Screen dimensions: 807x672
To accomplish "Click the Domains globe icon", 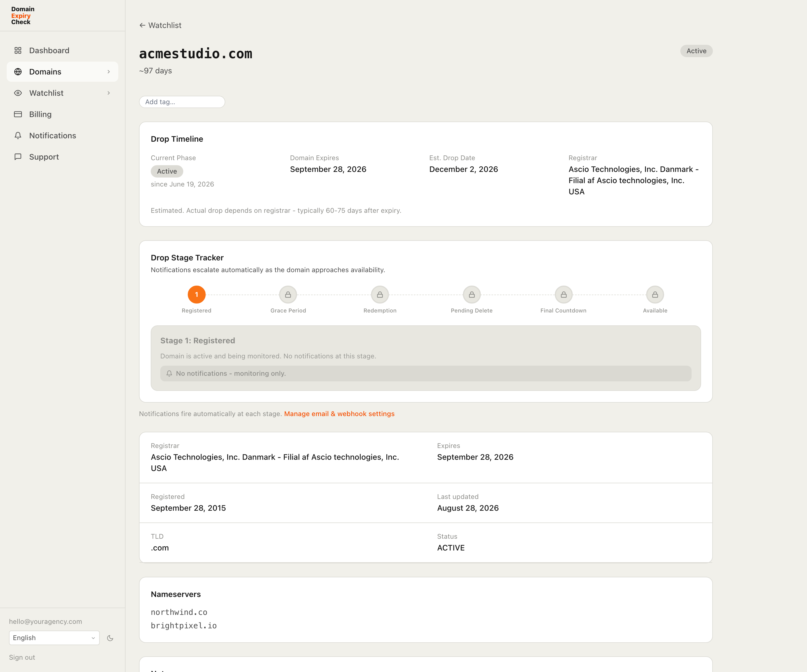I will [x=18, y=72].
